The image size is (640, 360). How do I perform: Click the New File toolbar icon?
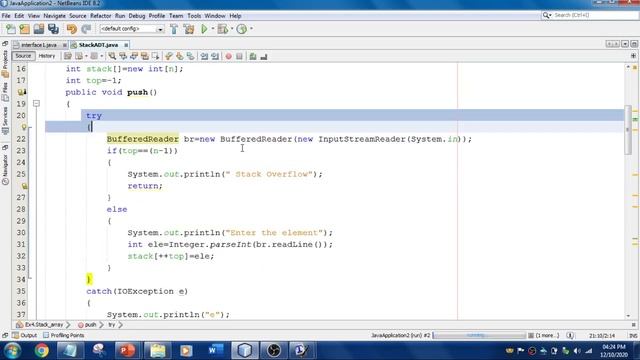(x=11, y=29)
